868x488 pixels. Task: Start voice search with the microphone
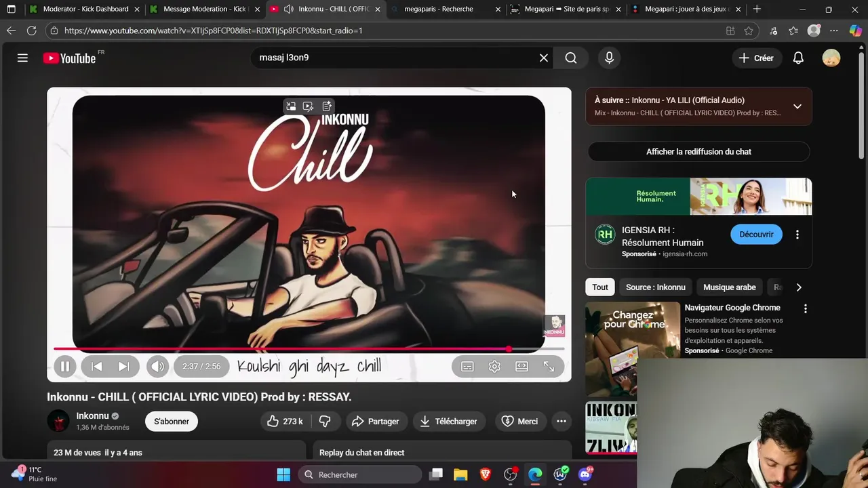click(609, 58)
